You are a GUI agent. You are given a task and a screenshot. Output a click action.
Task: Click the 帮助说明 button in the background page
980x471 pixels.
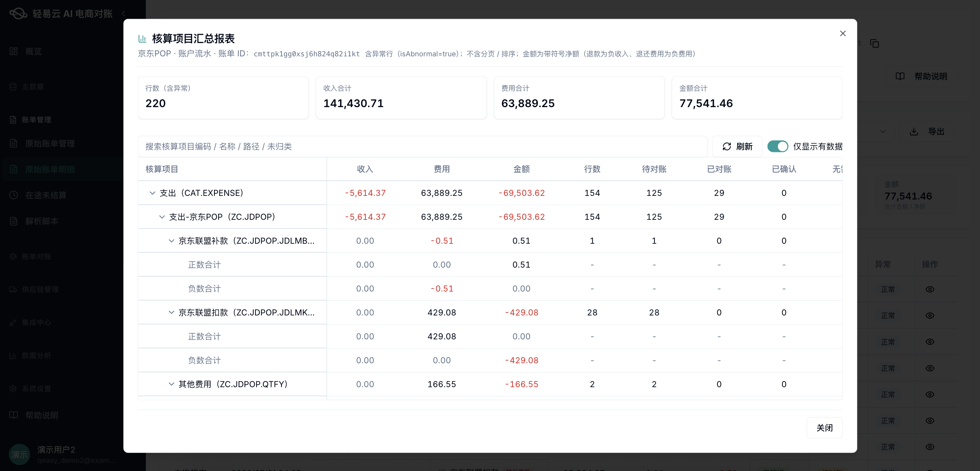(921, 76)
